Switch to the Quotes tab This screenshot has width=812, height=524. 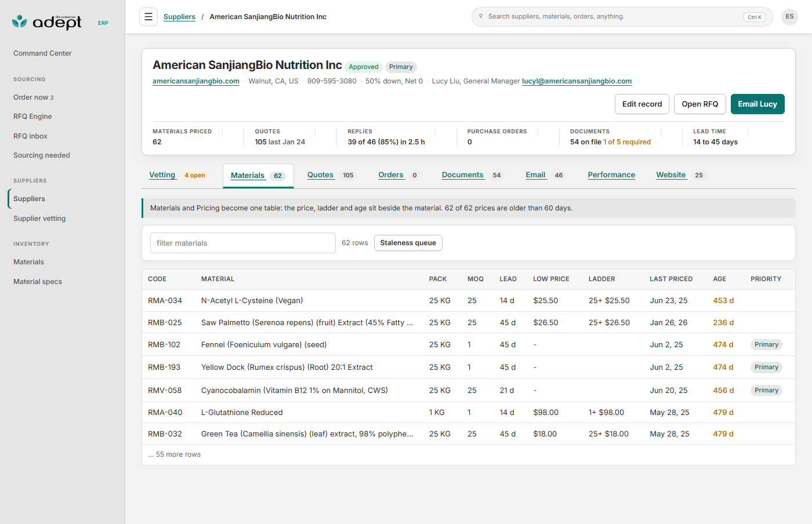tap(331, 175)
